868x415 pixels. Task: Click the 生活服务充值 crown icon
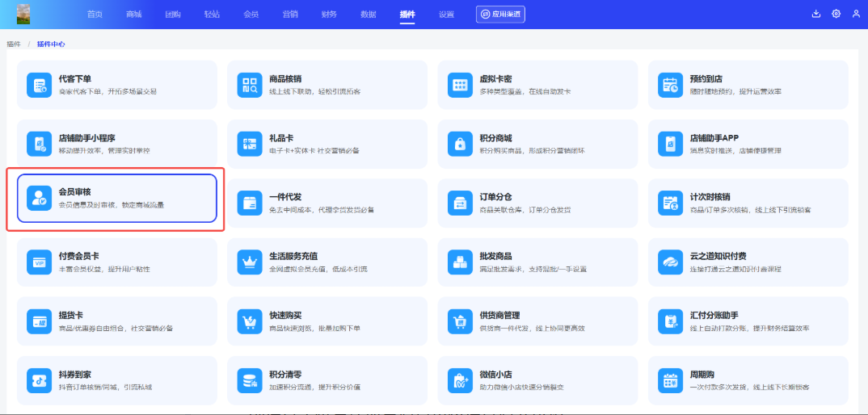[x=249, y=262]
